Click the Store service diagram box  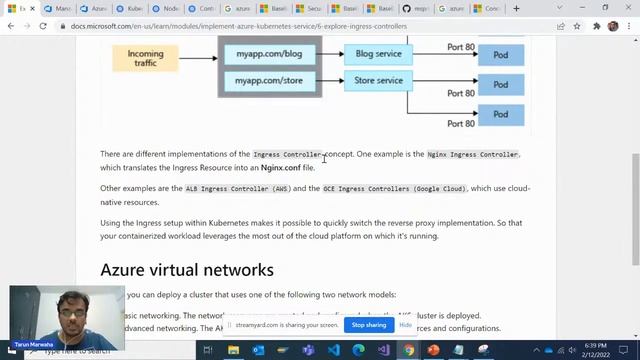click(x=378, y=81)
